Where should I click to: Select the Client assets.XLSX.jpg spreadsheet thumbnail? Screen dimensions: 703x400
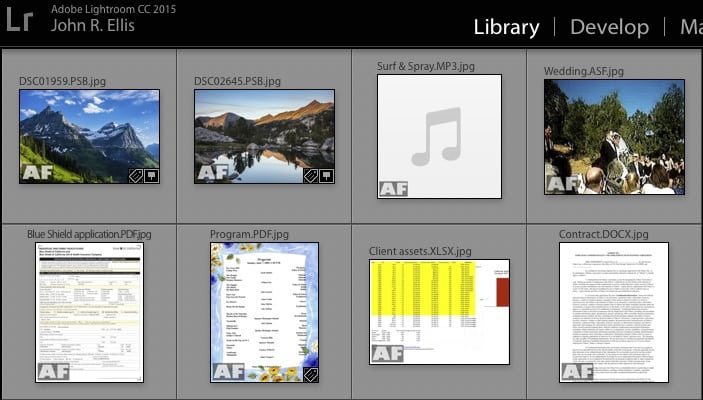pyautogui.click(x=439, y=312)
